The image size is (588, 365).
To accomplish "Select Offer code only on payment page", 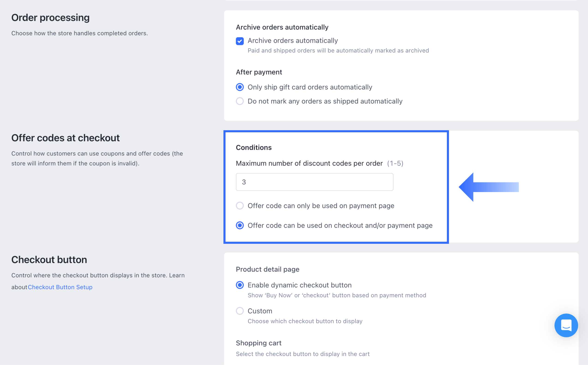I will pyautogui.click(x=240, y=206).
